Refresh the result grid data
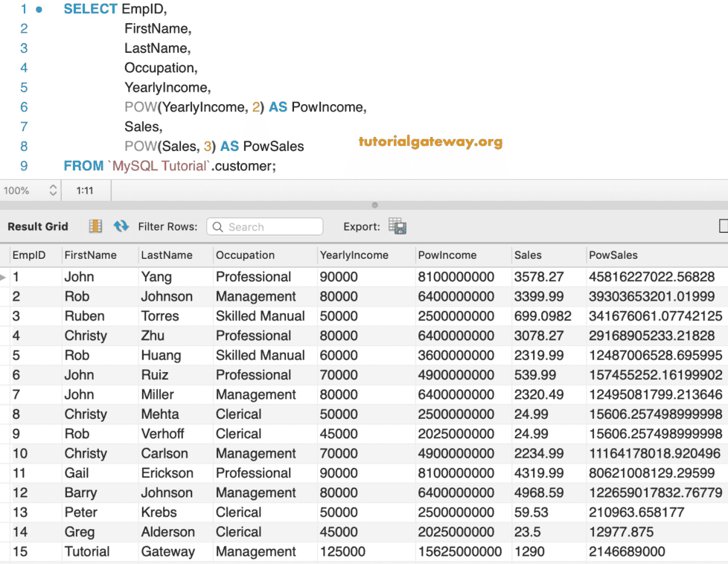Image resolution: width=728 pixels, height=564 pixels. point(121,226)
